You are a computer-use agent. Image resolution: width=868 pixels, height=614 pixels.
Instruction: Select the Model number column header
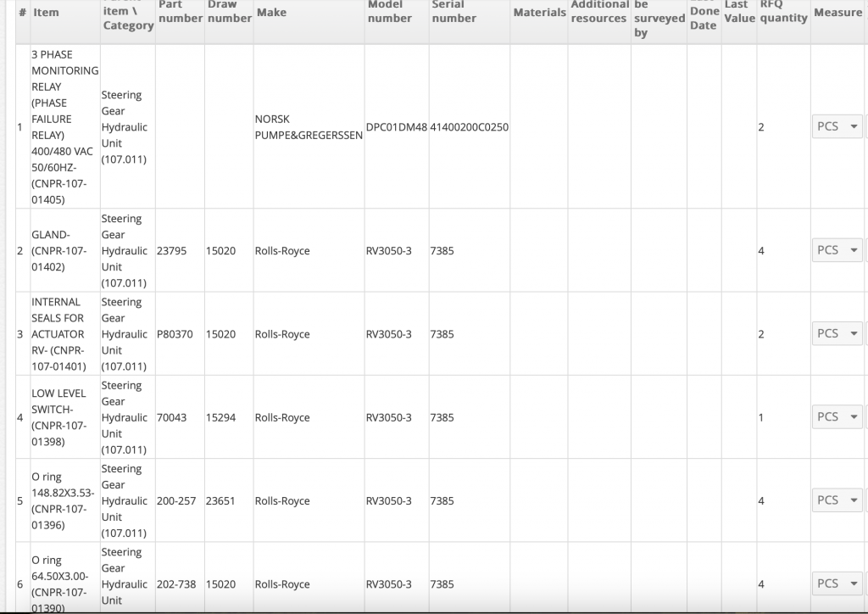pos(389,11)
